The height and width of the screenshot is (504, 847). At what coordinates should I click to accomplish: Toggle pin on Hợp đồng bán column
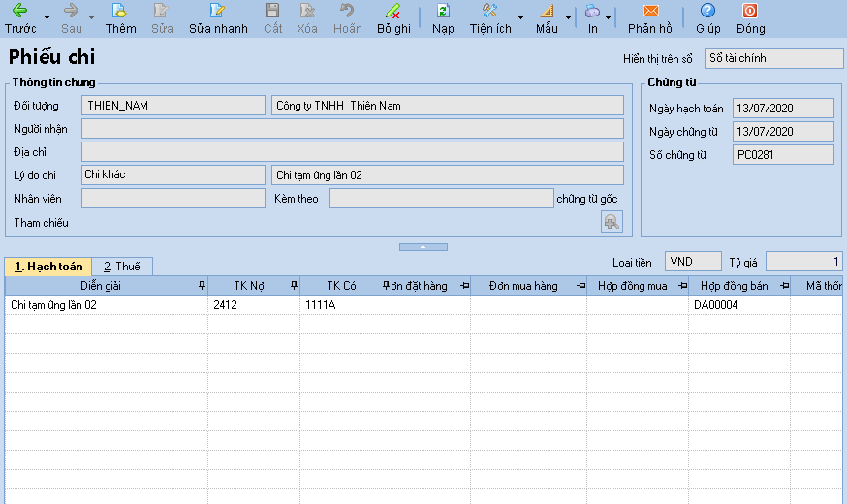tap(784, 285)
